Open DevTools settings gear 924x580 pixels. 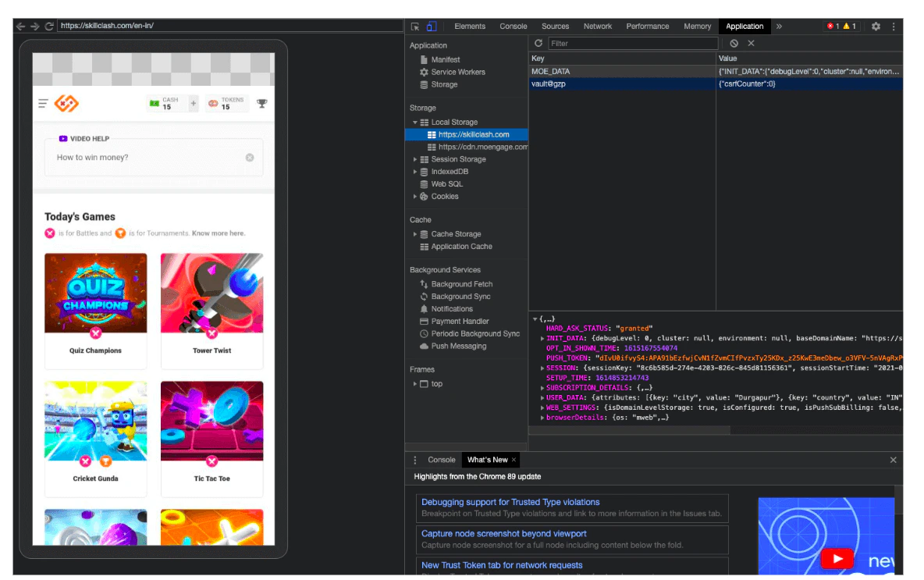[876, 27]
